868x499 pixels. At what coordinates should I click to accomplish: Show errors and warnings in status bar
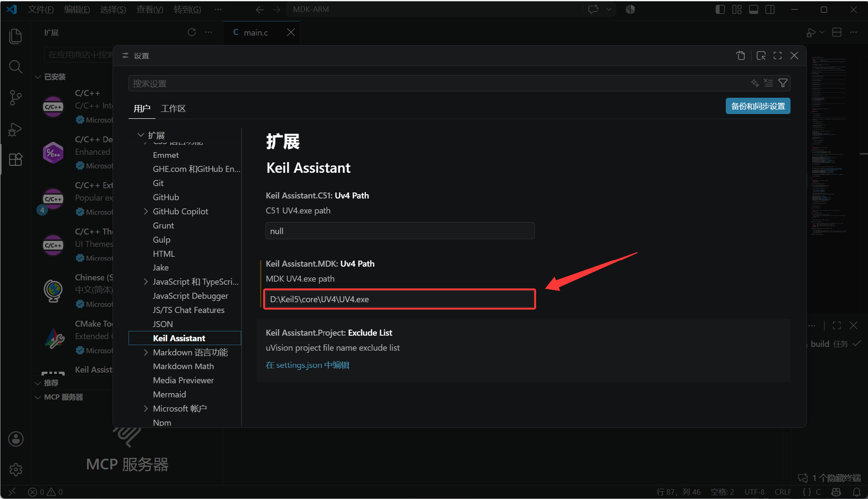(45, 492)
